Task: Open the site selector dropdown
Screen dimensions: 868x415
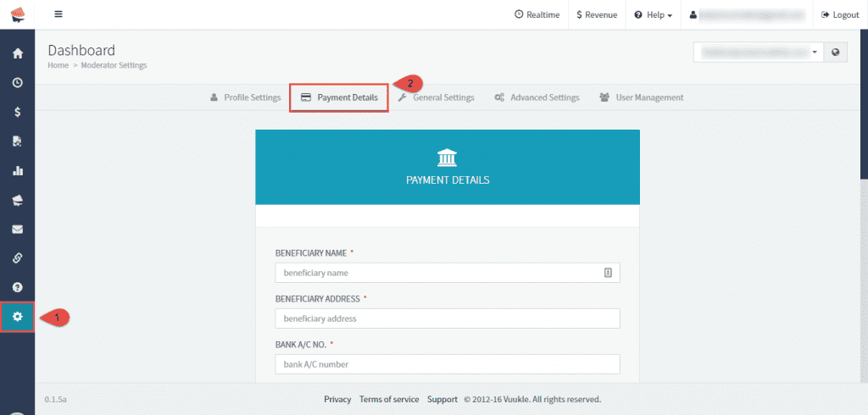Action: point(759,53)
